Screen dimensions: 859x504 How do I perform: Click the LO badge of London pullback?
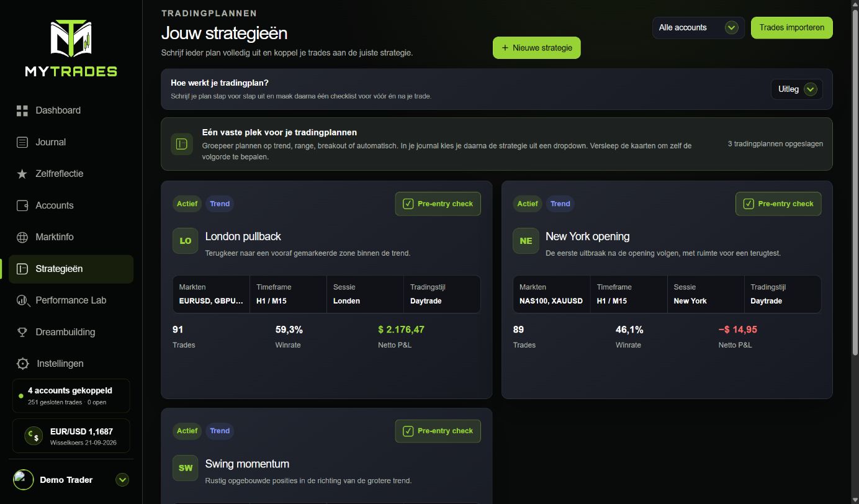(186, 241)
